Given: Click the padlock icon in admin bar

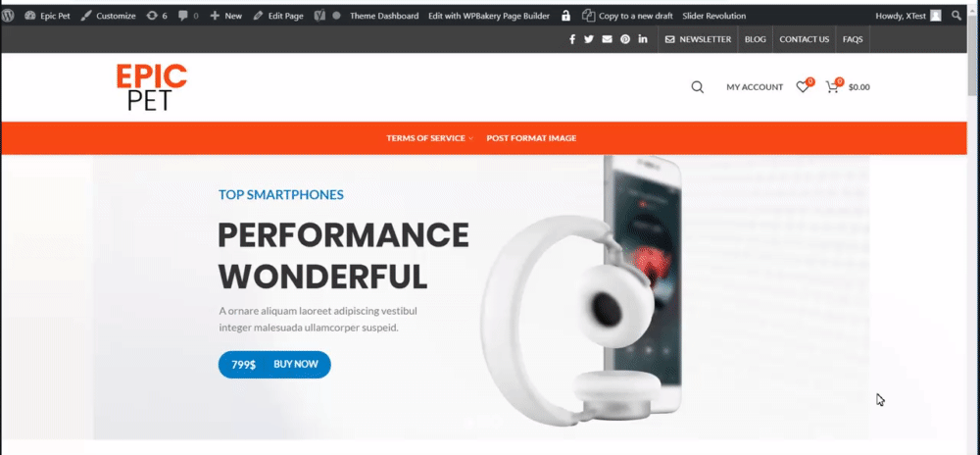Looking at the screenshot, I should [565, 16].
